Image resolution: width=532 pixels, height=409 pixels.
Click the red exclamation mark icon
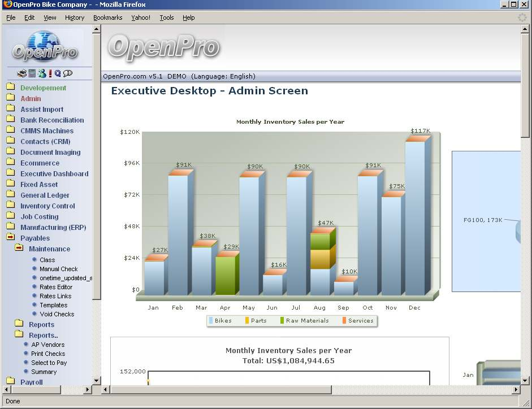point(50,73)
